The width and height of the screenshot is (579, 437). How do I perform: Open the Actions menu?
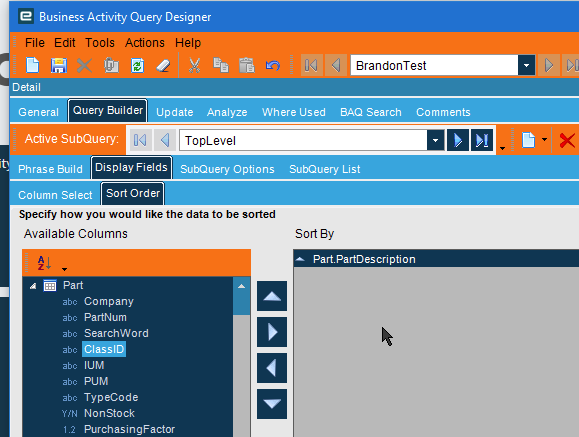[x=145, y=43]
